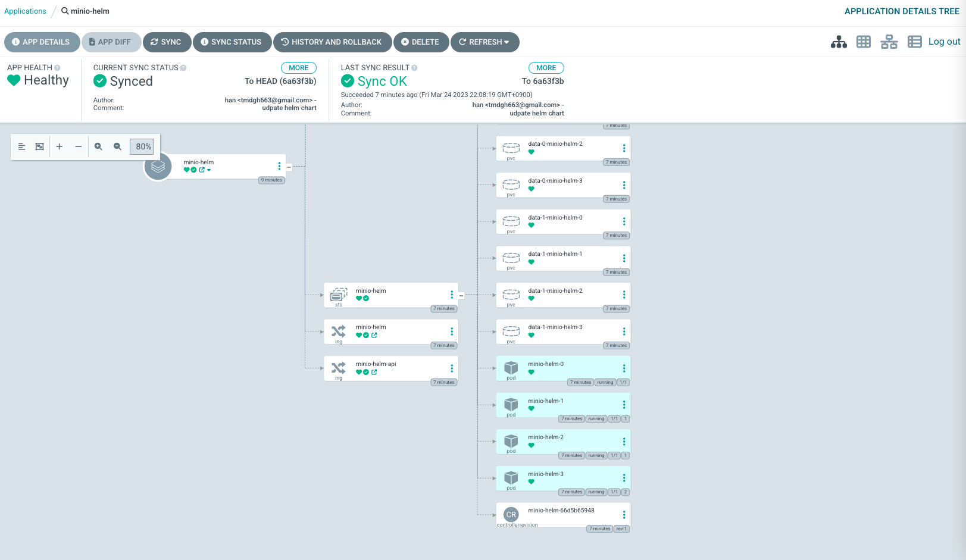Open external link on minio-helm ingress
This screenshot has height=560, width=966.
pyautogui.click(x=374, y=335)
